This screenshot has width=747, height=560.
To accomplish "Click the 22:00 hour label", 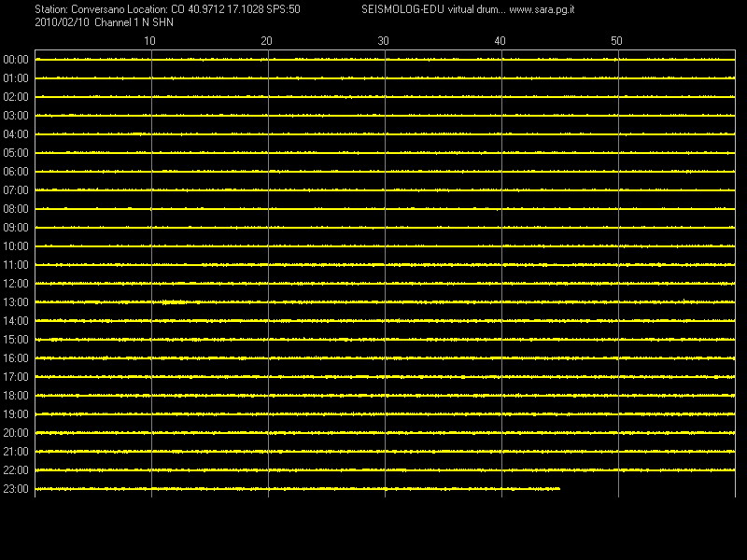I will pyautogui.click(x=16, y=470).
